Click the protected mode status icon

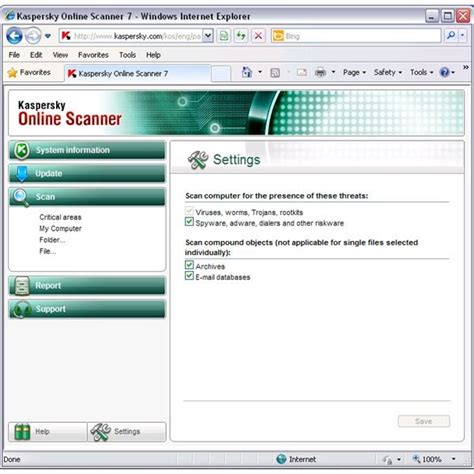387,460
